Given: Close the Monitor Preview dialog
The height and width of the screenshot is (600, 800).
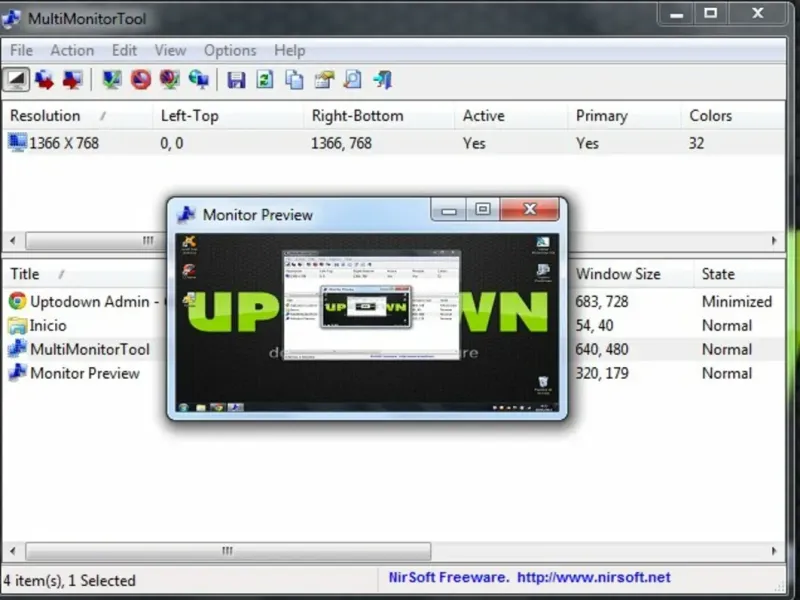Looking at the screenshot, I should 530,209.
